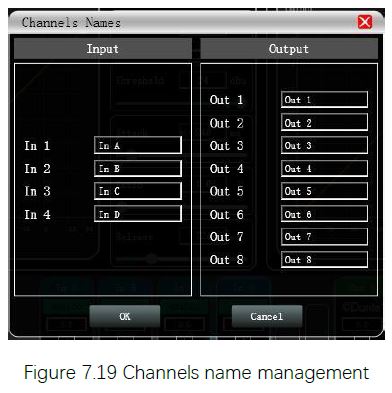392x393 pixels.
Task: Edit the In 4 name field showing In D
Action: click(x=138, y=214)
